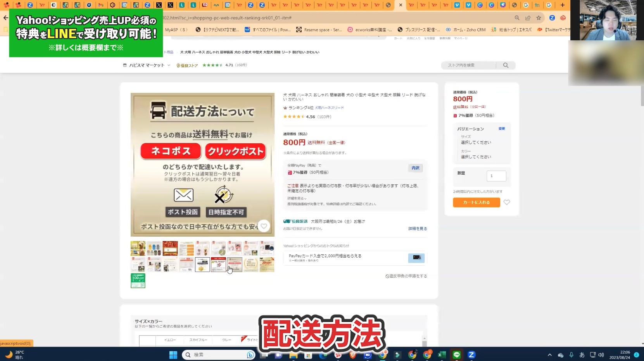
Task: Click the bookmark star in the address bar
Action: click(538, 18)
